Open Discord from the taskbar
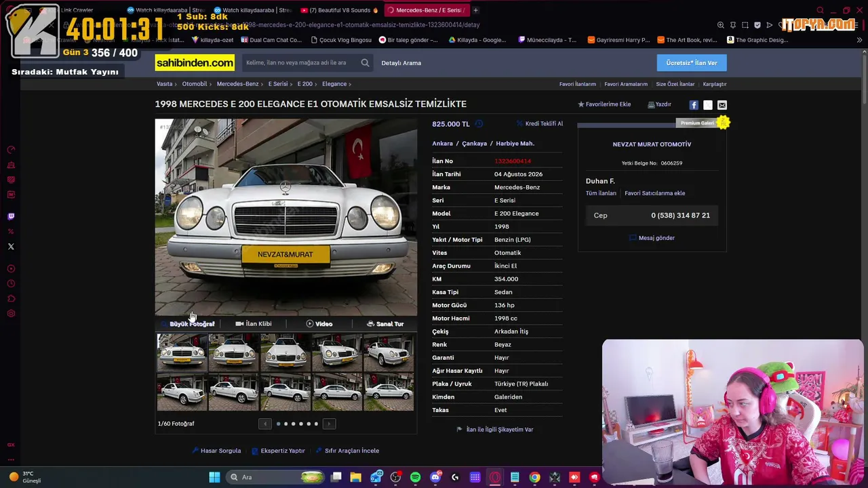The width and height of the screenshot is (868, 488). tap(435, 477)
